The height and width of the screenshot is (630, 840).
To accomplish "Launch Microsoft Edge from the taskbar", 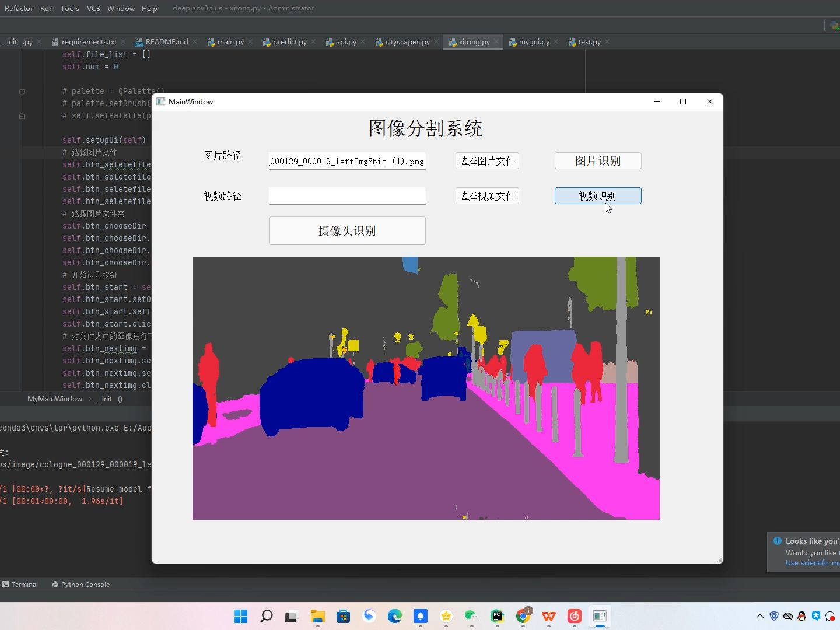I will (395, 616).
